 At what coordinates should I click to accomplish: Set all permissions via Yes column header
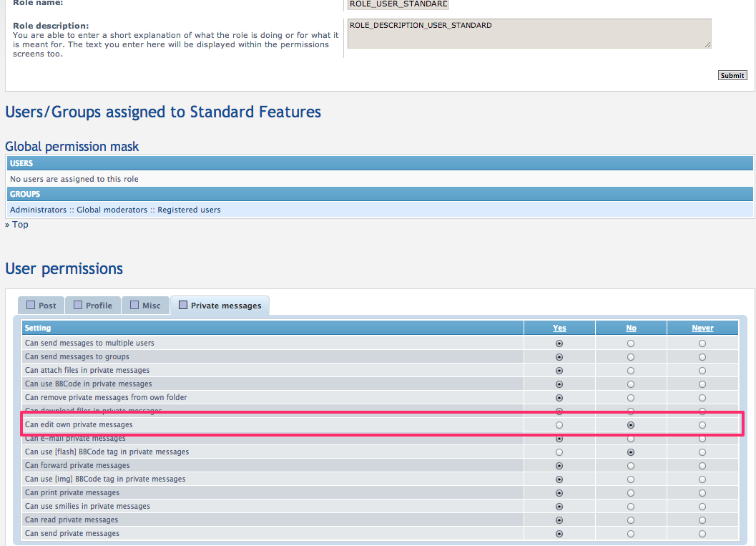click(559, 328)
